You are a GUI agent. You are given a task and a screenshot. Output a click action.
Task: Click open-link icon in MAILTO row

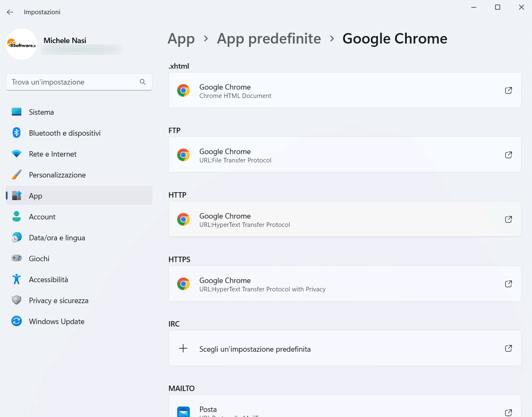pyautogui.click(x=509, y=413)
